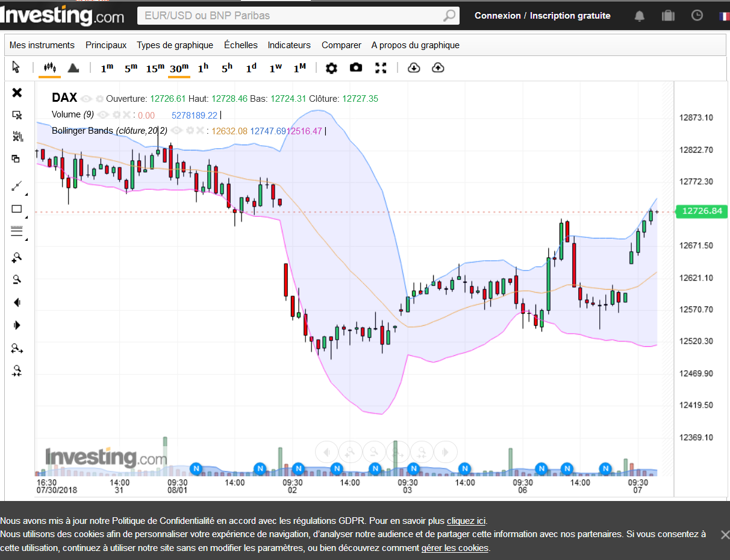Remove the Volume indicator
Viewport: 730px width, 560px height.
pos(126,114)
